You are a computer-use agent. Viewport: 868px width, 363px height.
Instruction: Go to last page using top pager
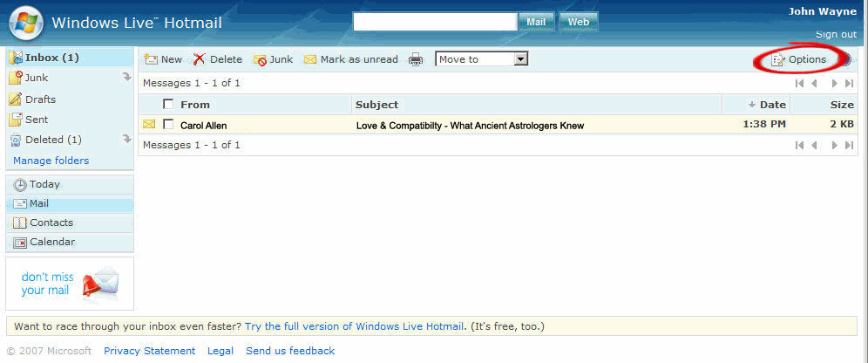click(x=849, y=84)
